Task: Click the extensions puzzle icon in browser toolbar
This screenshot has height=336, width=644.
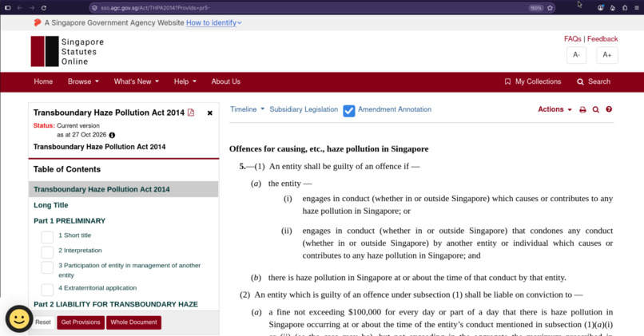Action: pyautogui.click(x=625, y=8)
